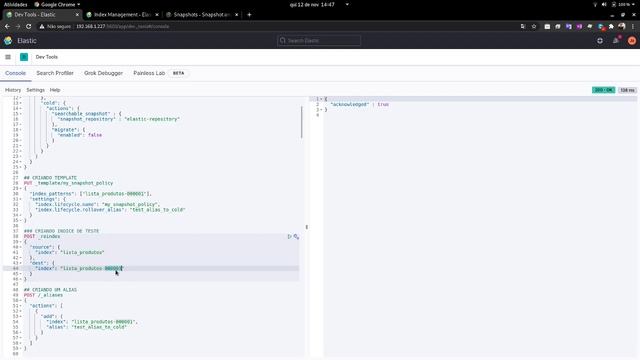Open the volume indicator in top bar
640x360 pixels.
604,4
